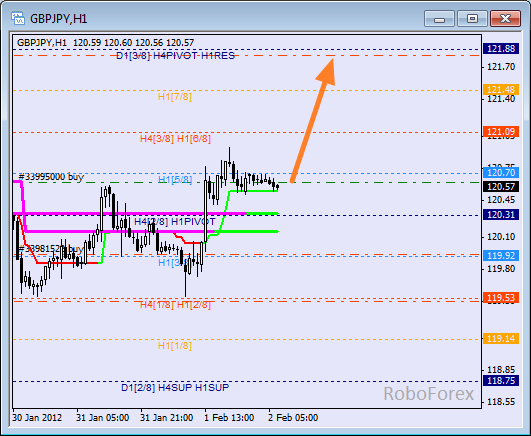This screenshot has height=436, width=531.
Task: Click the 119.80 price scale value
Action: click(501, 269)
